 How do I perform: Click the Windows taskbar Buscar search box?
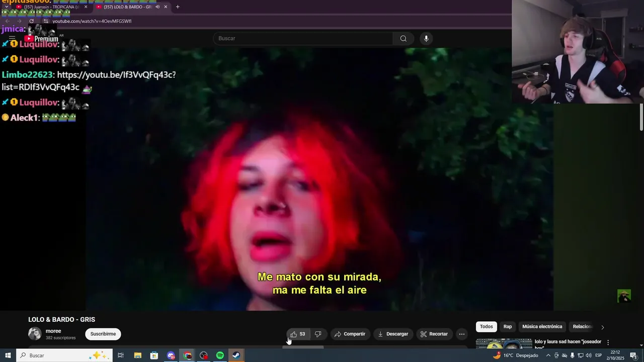[x=65, y=355]
